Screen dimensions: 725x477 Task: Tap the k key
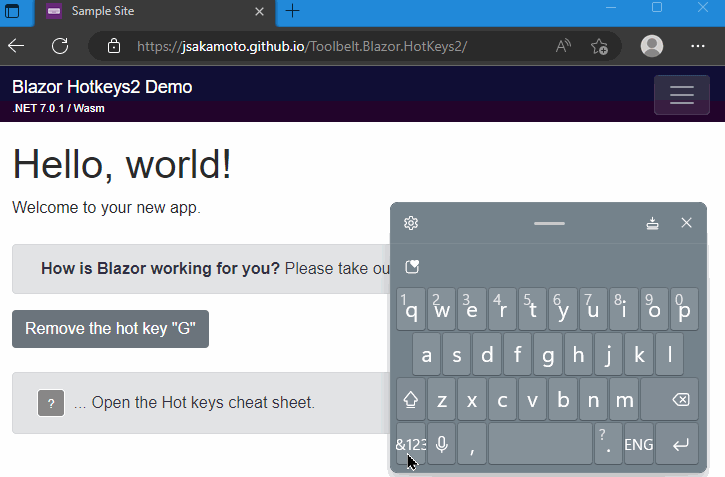click(639, 354)
